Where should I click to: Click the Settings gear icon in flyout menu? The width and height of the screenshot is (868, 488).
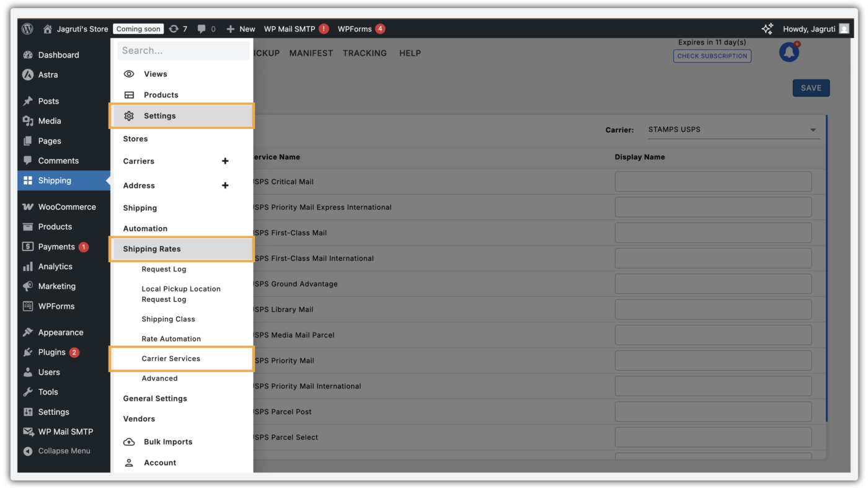pos(129,116)
